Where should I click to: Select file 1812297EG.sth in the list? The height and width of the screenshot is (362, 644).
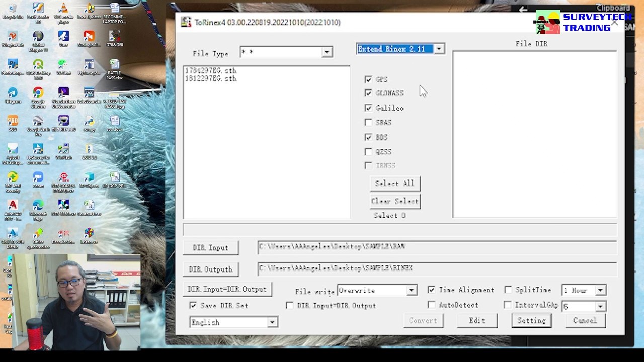click(x=211, y=79)
